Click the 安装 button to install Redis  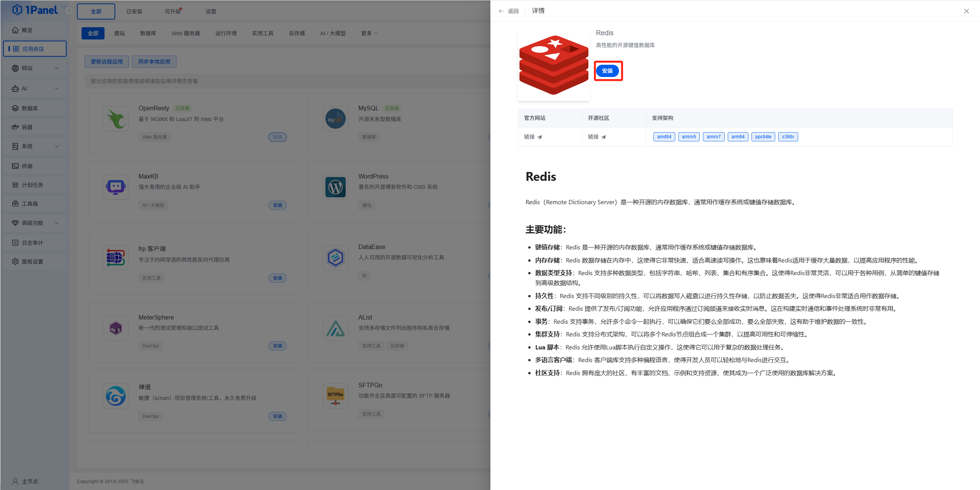608,70
